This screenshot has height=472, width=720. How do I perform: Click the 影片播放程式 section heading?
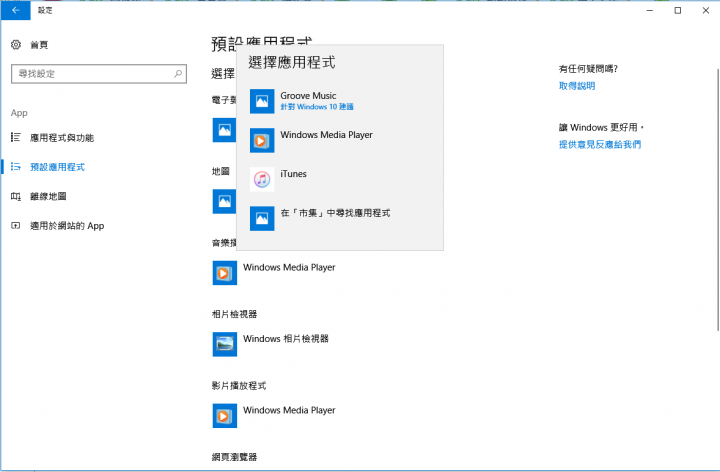(239, 386)
